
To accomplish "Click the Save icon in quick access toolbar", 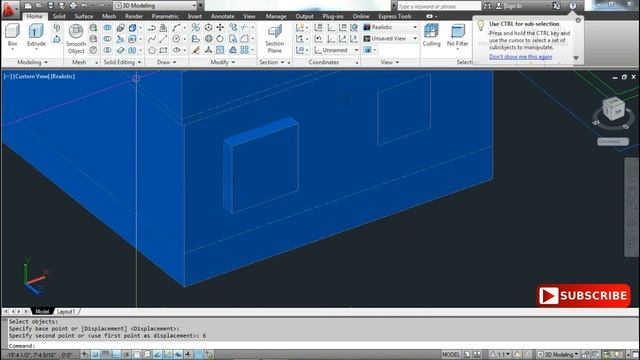I will [51, 5].
